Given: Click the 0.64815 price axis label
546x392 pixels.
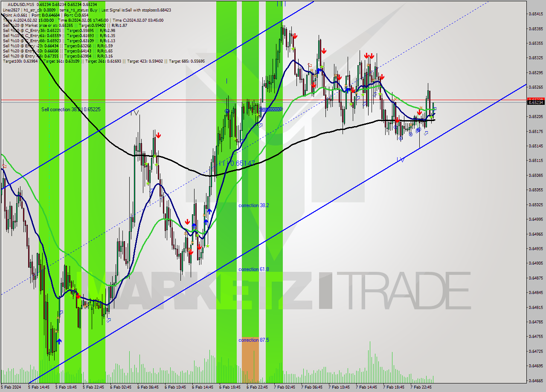Looking at the screenshot, I should [x=536, y=307].
